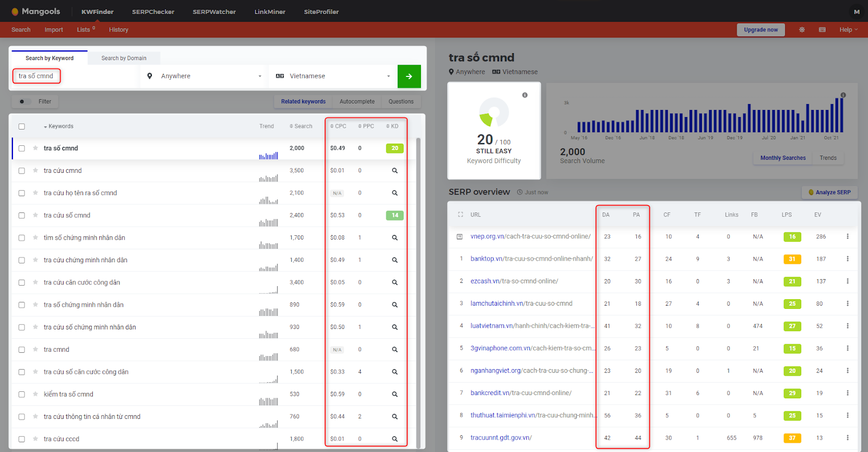Open the Anywhere location dropdown
This screenshot has height=452, width=868.
(204, 76)
